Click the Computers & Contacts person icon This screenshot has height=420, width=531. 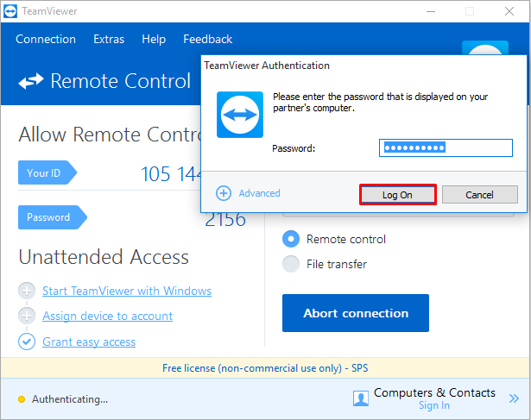(361, 398)
